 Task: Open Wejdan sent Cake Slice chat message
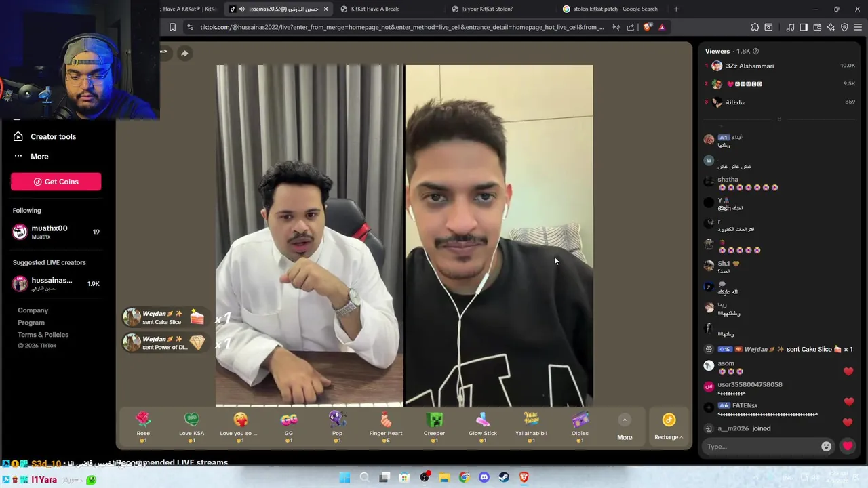pyautogui.click(x=780, y=350)
